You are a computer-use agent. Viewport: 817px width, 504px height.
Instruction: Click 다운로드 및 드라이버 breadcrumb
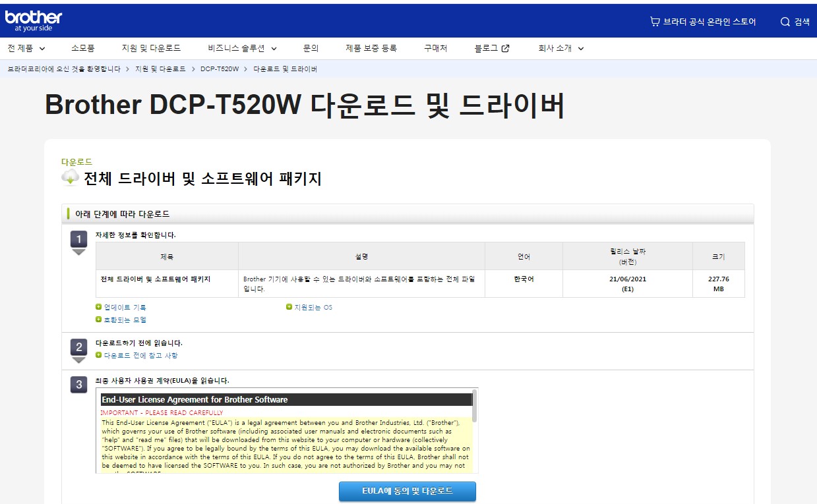[286, 69]
